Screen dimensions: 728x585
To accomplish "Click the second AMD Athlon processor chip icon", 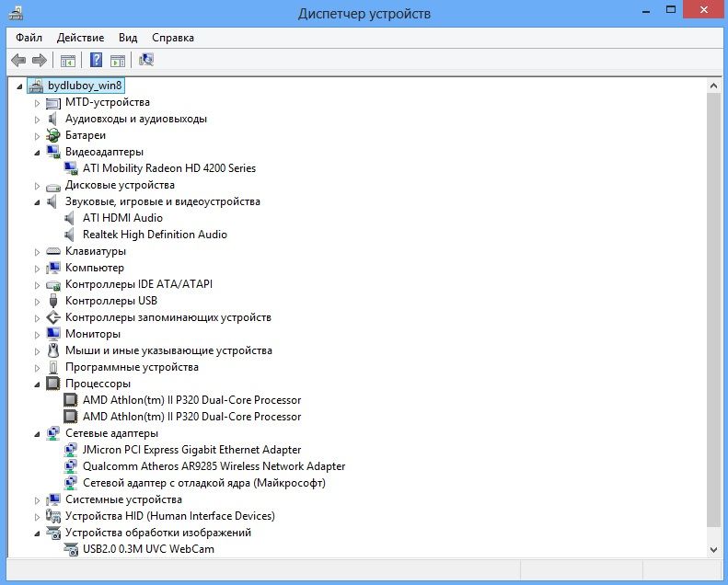I will coord(70,417).
